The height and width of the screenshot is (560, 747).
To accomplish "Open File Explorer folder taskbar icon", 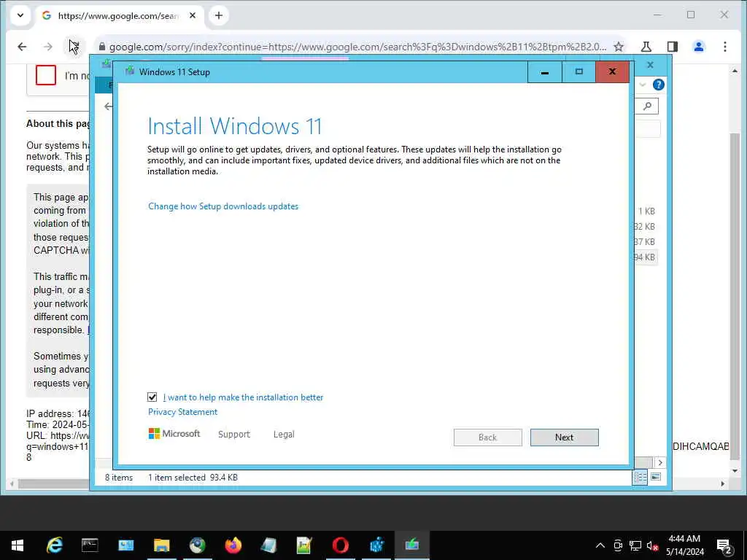I will (161, 545).
